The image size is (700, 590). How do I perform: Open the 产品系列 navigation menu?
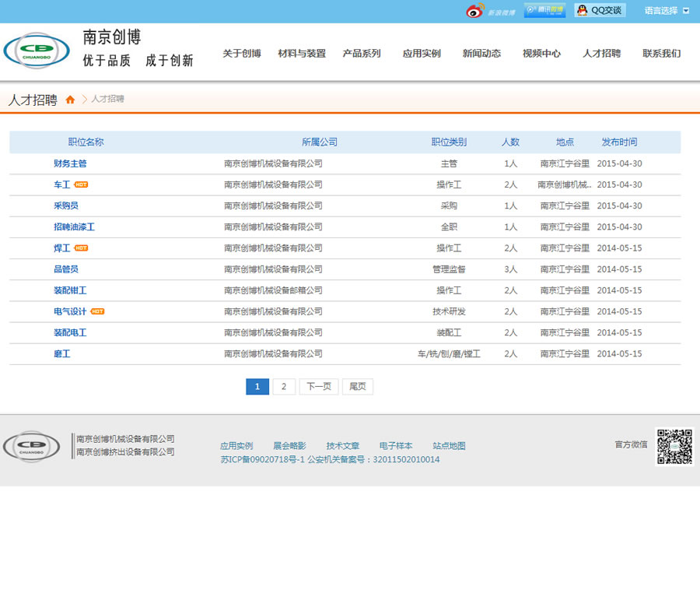pos(362,54)
